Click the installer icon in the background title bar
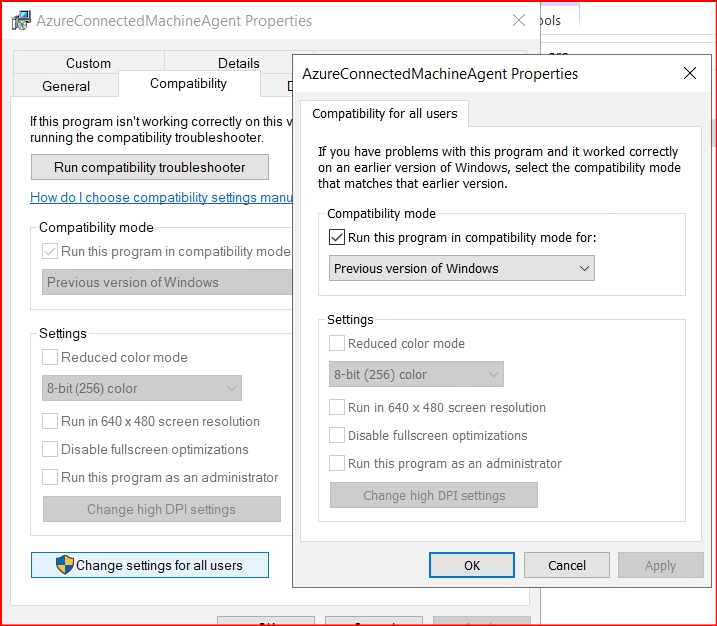 pyautogui.click(x=21, y=21)
